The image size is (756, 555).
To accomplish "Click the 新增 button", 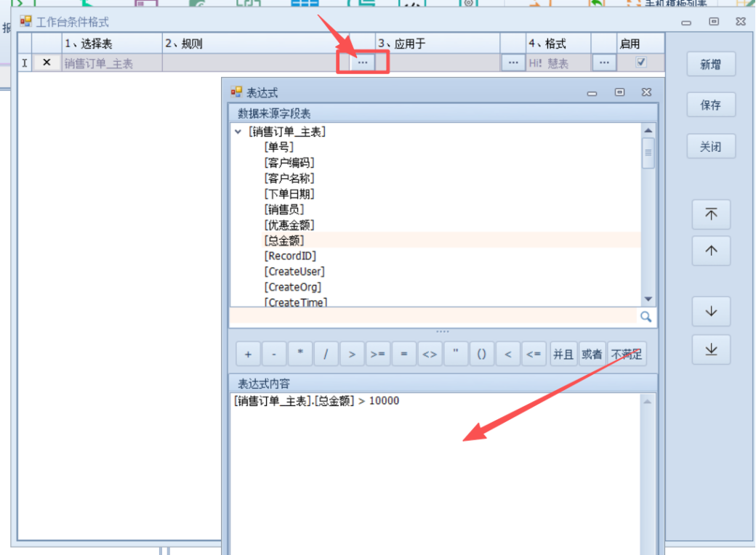I will tap(710, 65).
